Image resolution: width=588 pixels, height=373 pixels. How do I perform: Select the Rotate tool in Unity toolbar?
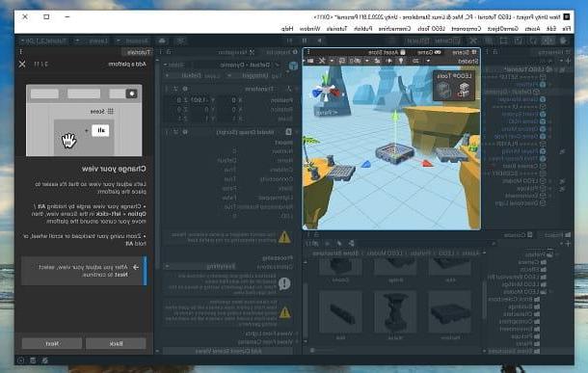pyautogui.click(x=533, y=40)
